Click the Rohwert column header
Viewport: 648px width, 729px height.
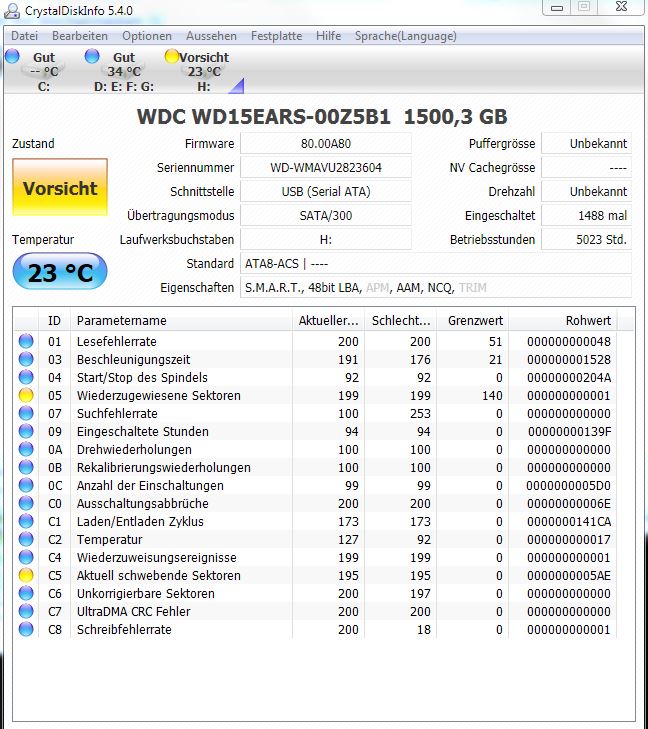pyautogui.click(x=563, y=320)
